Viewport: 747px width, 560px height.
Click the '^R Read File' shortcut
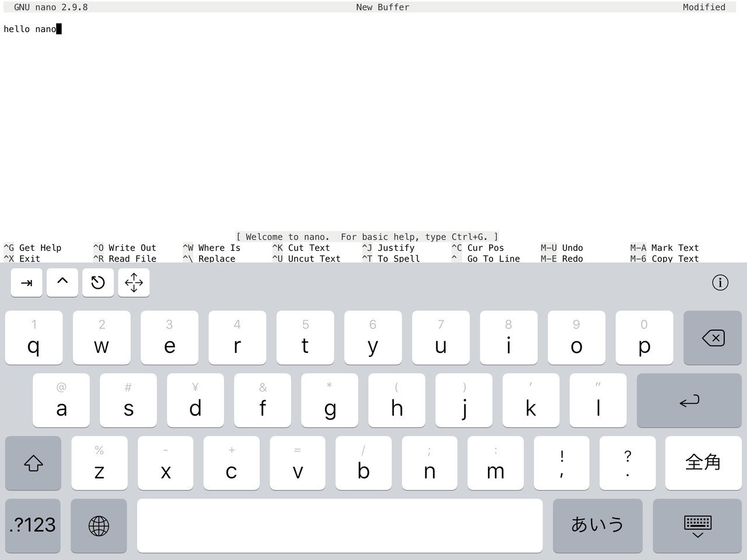pyautogui.click(x=125, y=259)
